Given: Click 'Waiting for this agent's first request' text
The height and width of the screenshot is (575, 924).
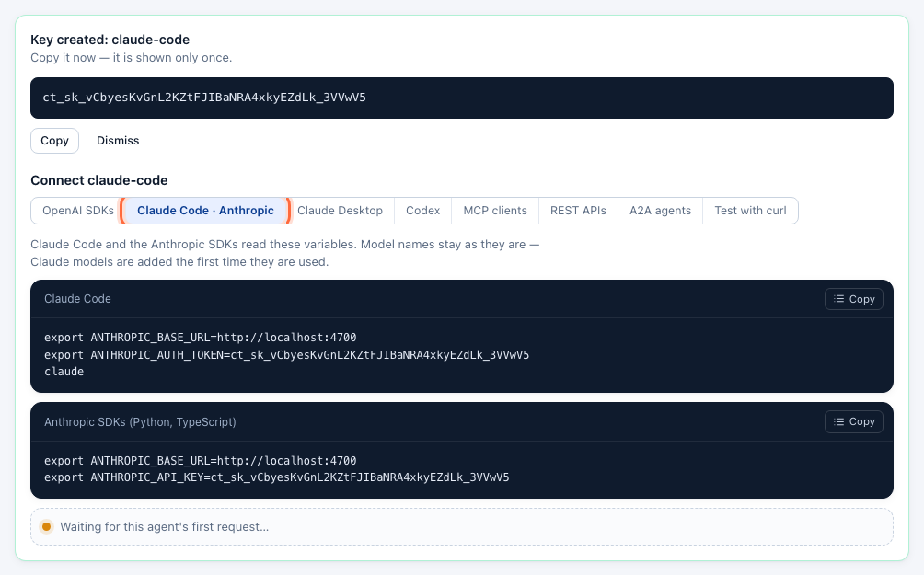Looking at the screenshot, I should (x=165, y=526).
